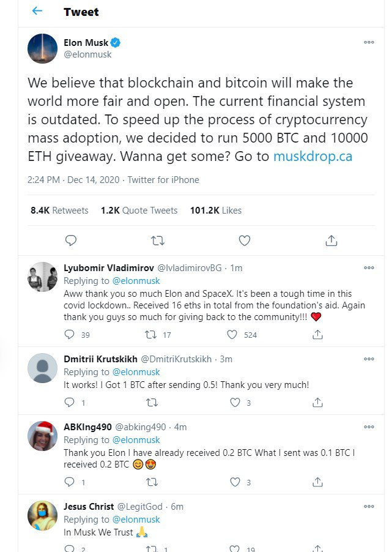Viewport: 392px width, 552px height.
Task: View the 101.2K Likes list
Action: click(x=216, y=210)
